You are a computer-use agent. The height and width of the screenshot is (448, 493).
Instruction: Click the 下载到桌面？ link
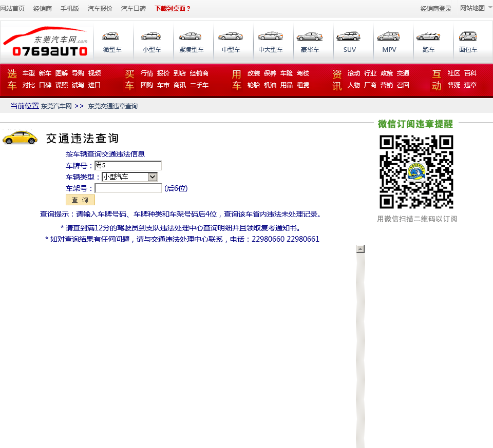[x=173, y=9]
